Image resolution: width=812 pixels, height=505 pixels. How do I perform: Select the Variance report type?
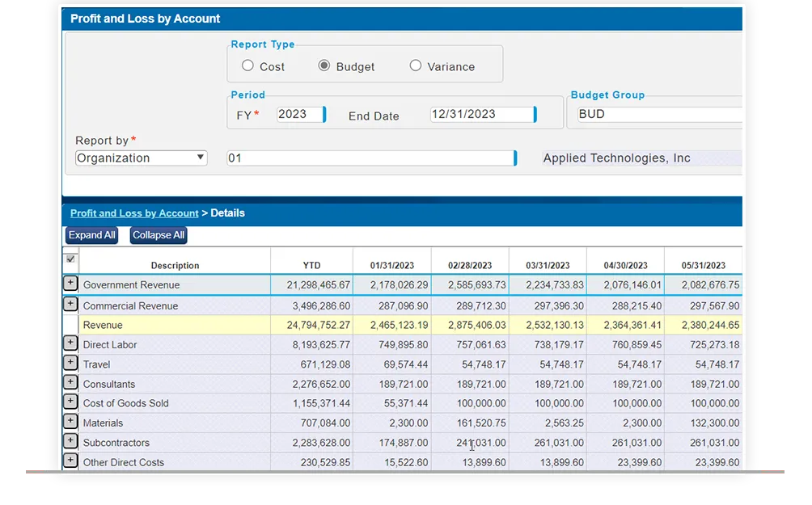[x=416, y=66]
